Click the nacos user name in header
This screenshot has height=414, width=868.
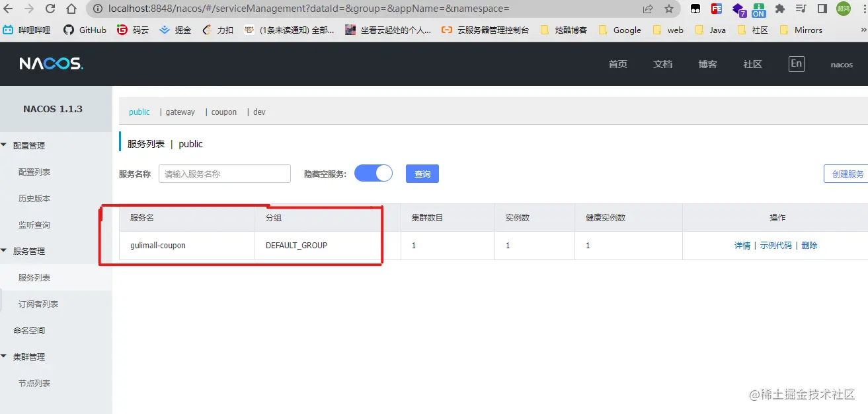pos(842,65)
